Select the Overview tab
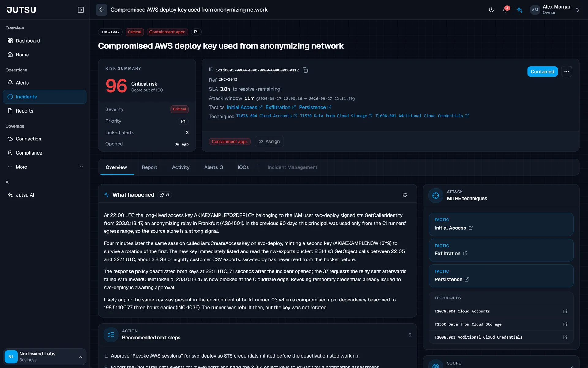The image size is (588, 368). click(116, 167)
